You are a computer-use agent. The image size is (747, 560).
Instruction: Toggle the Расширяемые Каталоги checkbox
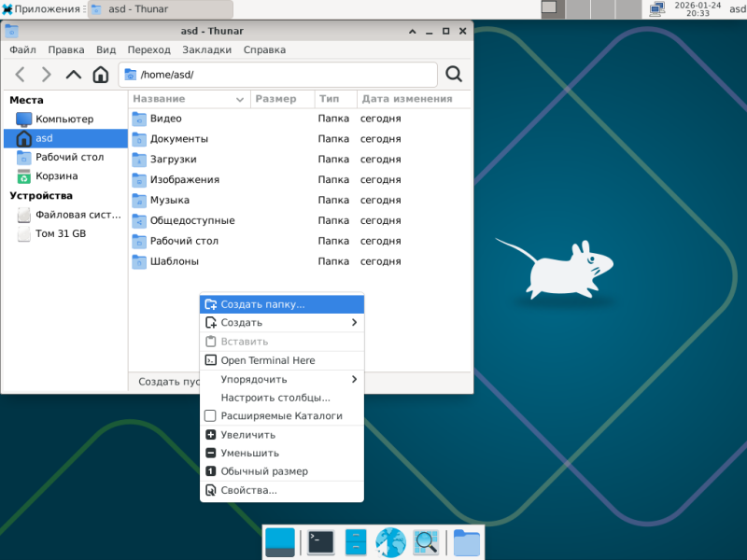click(210, 415)
